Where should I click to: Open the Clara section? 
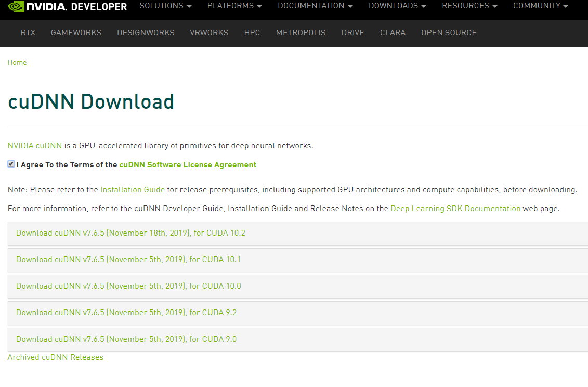(x=393, y=33)
